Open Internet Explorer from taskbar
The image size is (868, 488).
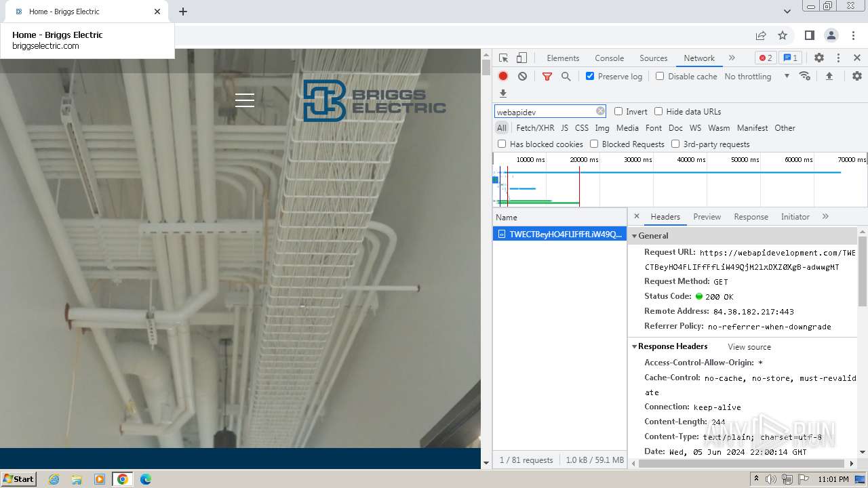(54, 479)
